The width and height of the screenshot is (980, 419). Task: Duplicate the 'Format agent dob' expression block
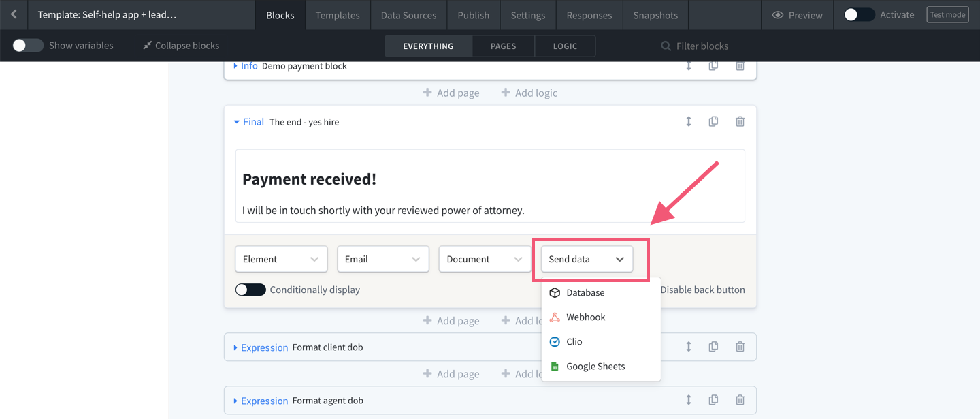tap(713, 401)
